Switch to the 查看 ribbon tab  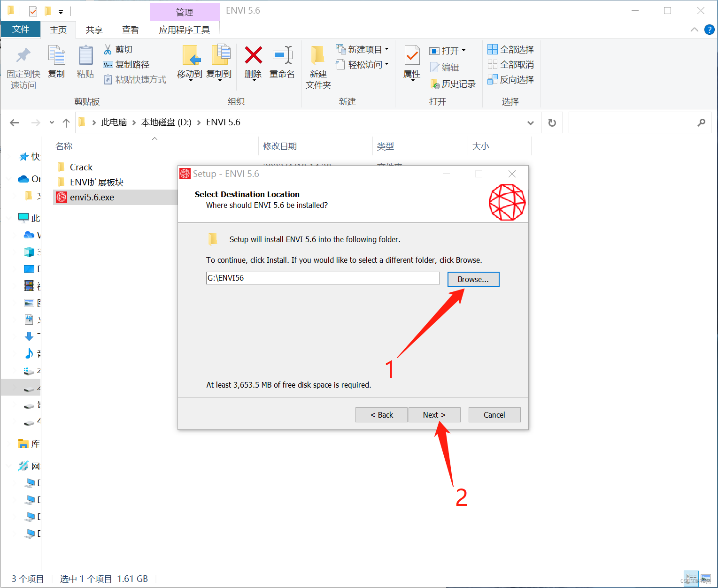131,30
